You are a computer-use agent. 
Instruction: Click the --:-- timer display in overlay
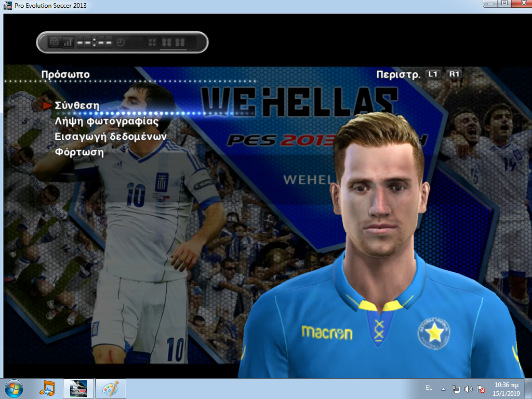(95, 43)
